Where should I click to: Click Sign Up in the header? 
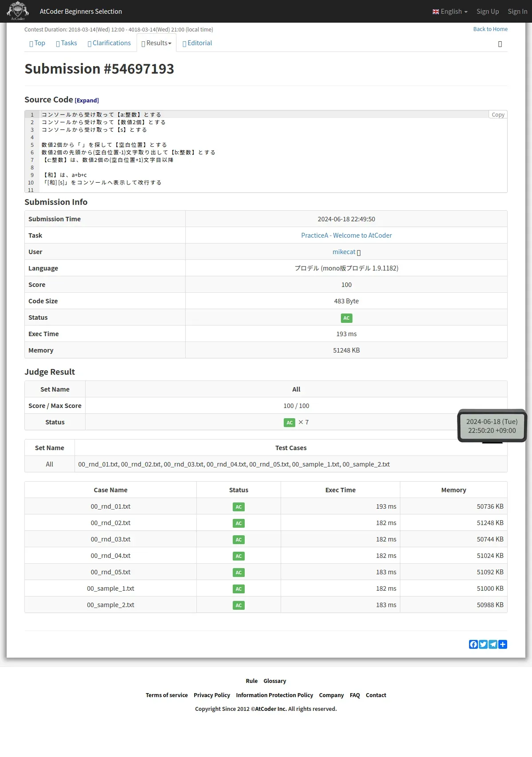click(x=488, y=12)
